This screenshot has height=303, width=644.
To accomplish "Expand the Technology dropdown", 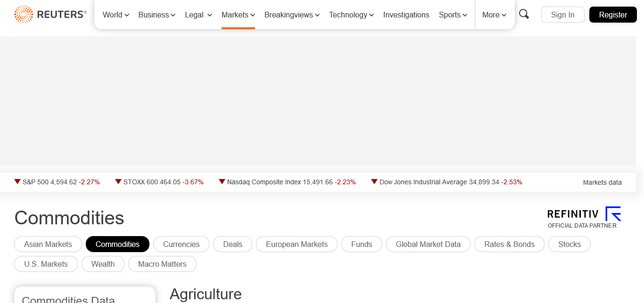I will 351,15.
